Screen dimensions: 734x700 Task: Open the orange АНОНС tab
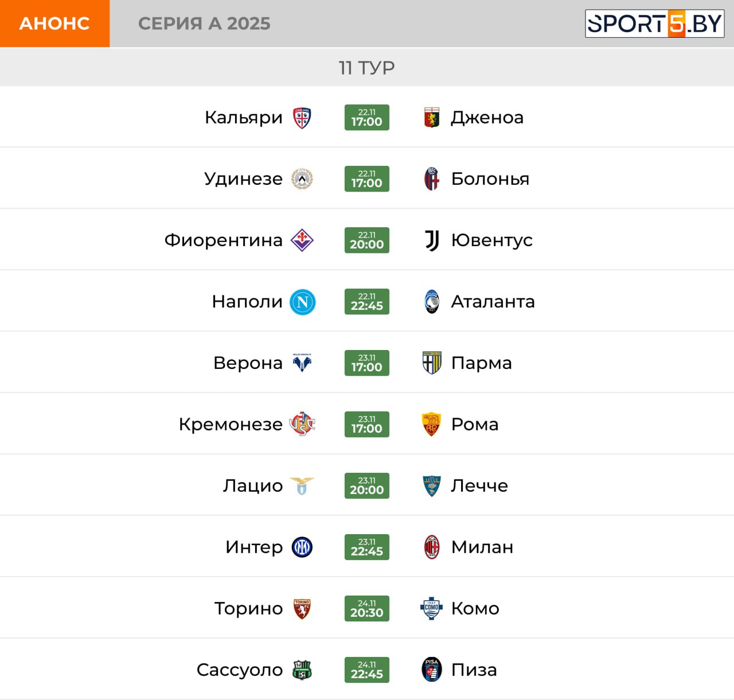pyautogui.click(x=54, y=24)
